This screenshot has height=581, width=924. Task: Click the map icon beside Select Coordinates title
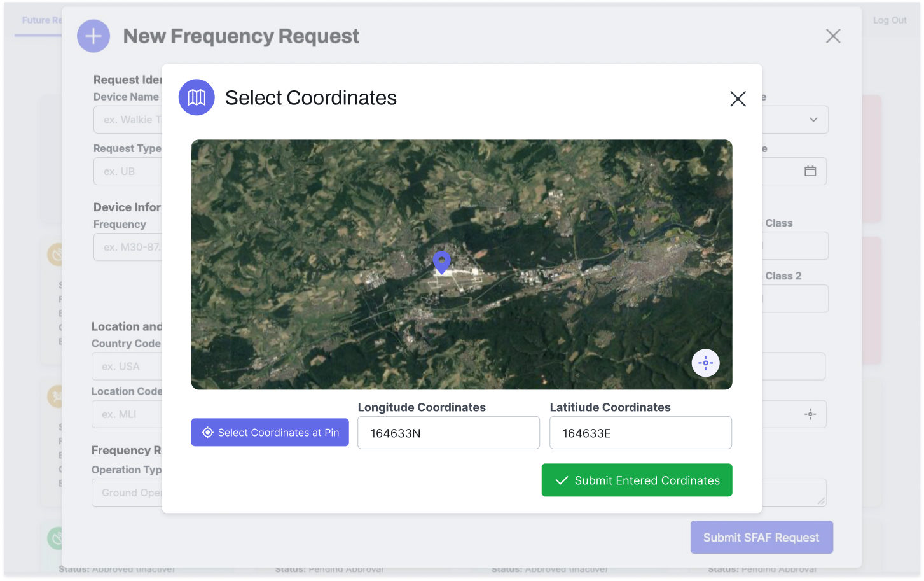click(197, 97)
